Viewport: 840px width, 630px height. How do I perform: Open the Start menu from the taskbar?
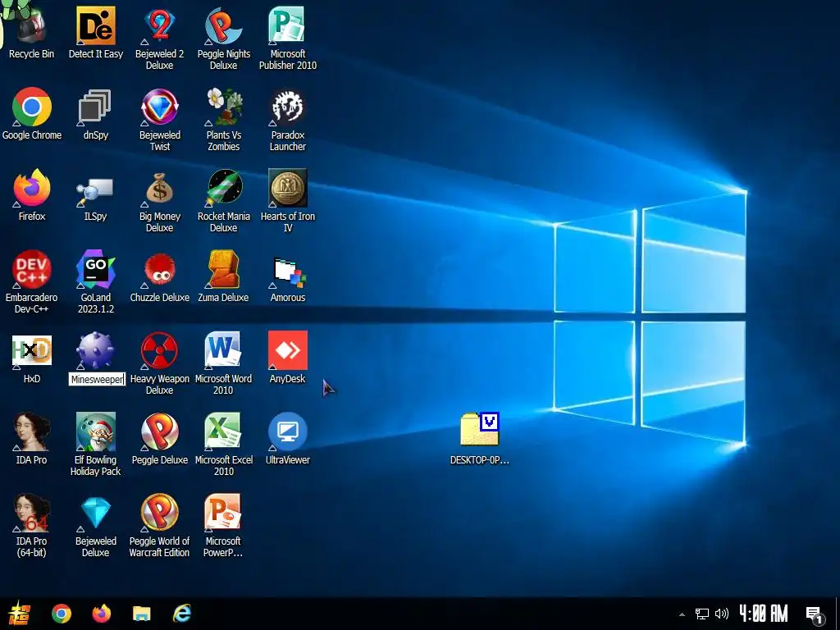click(x=20, y=614)
